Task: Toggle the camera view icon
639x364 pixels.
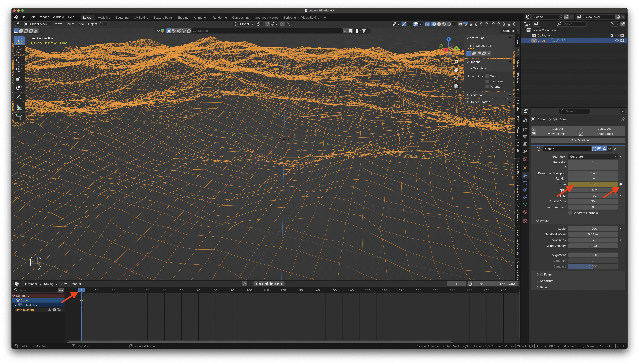Action: (x=456, y=78)
